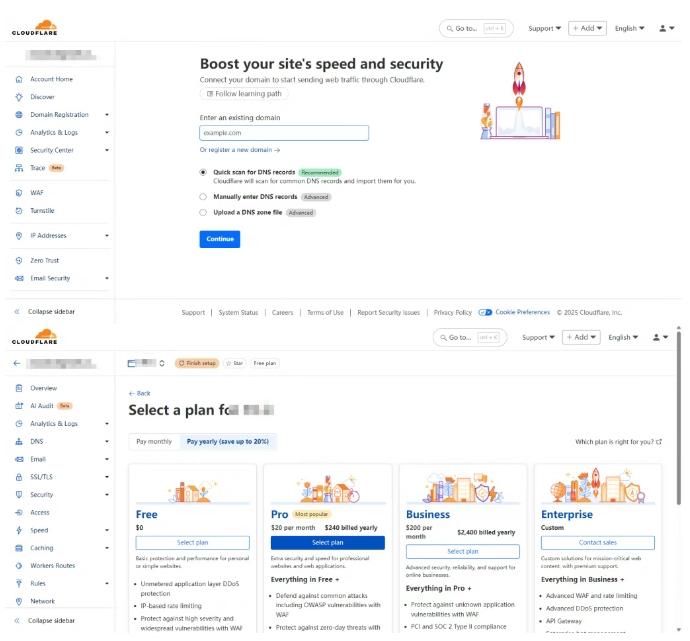Click the Domain Registration globe icon
The width and height of the screenshot is (690, 641).
[19, 115]
